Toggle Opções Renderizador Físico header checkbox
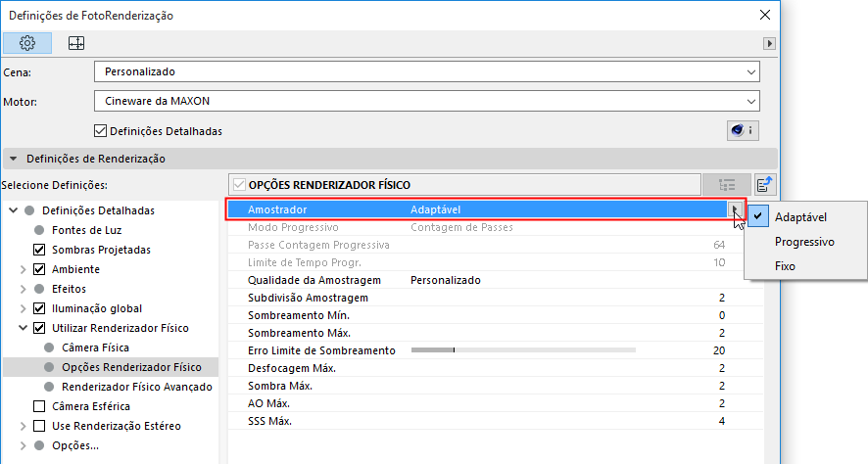The width and height of the screenshot is (868, 464). click(x=239, y=185)
